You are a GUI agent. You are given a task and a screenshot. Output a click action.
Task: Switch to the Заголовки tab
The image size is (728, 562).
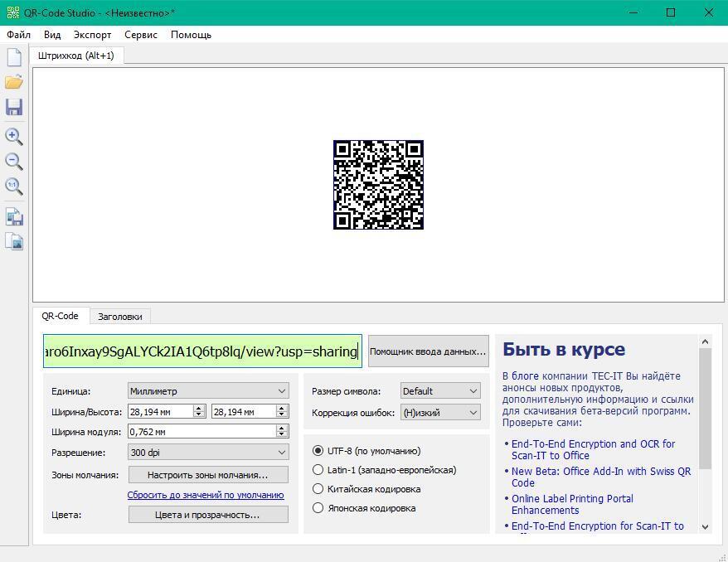point(119,317)
